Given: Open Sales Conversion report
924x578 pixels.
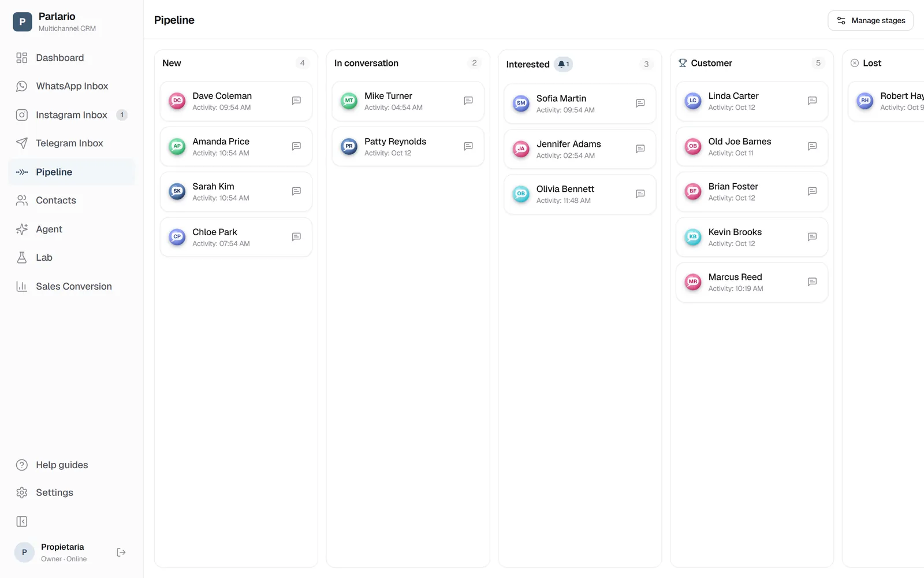Looking at the screenshot, I should [72, 287].
